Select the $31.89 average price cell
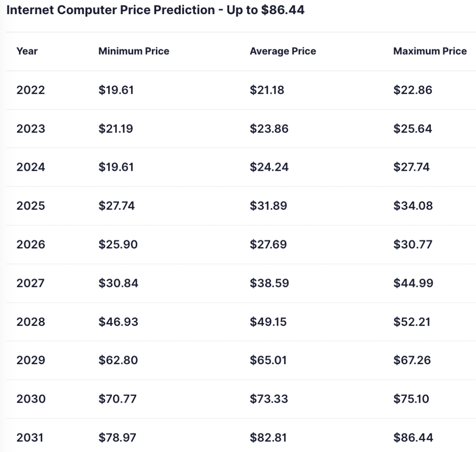The height and width of the screenshot is (452, 476). pos(268,206)
